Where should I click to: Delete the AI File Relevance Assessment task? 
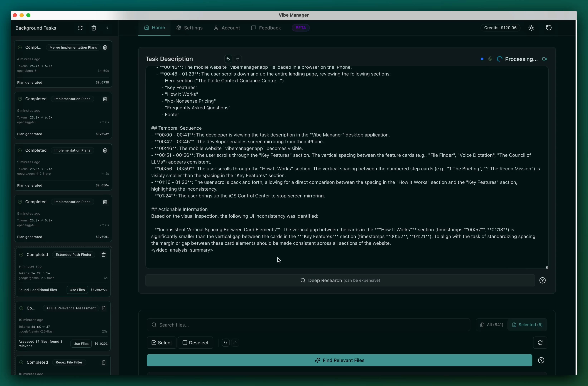104,308
